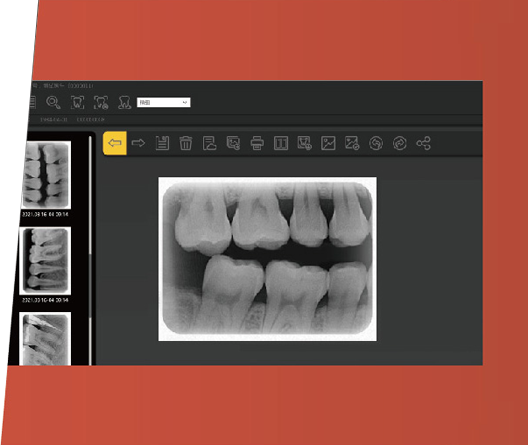The width and height of the screenshot is (528, 445).
Task: Delete the image using trash icon
Action: (x=186, y=143)
